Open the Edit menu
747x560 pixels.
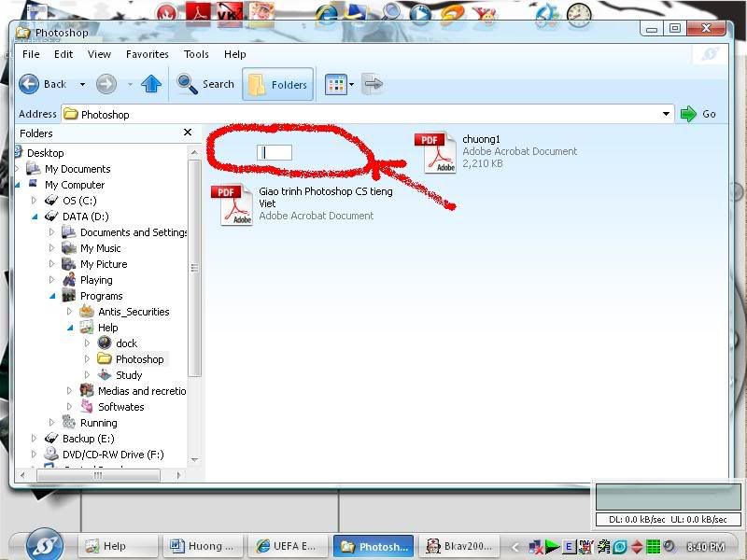(63, 54)
